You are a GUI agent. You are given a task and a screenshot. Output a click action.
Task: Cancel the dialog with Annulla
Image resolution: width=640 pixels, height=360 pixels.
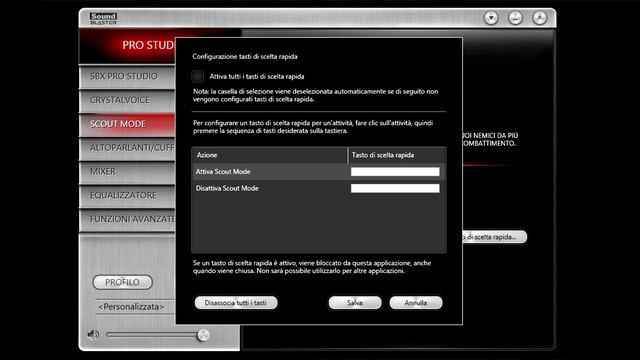click(x=416, y=303)
